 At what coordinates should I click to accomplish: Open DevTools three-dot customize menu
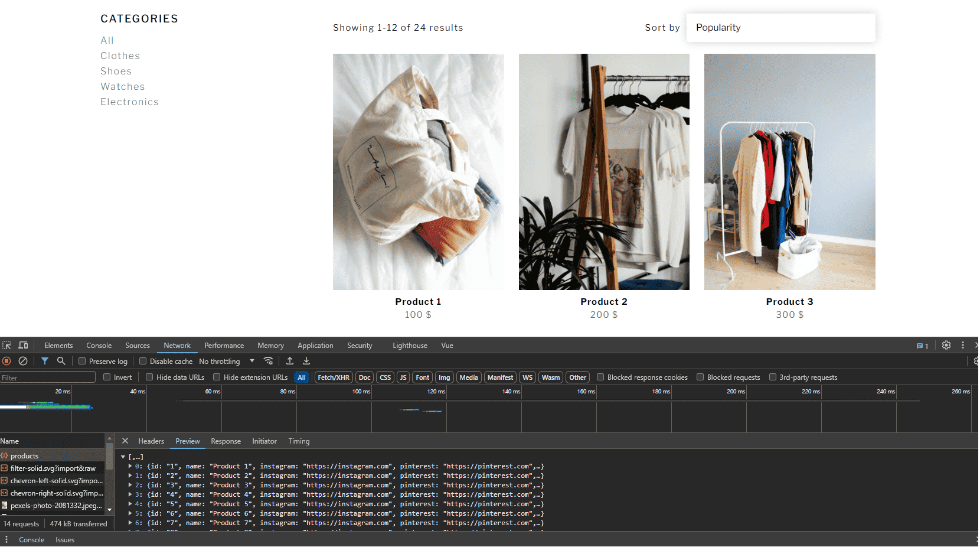click(x=963, y=346)
